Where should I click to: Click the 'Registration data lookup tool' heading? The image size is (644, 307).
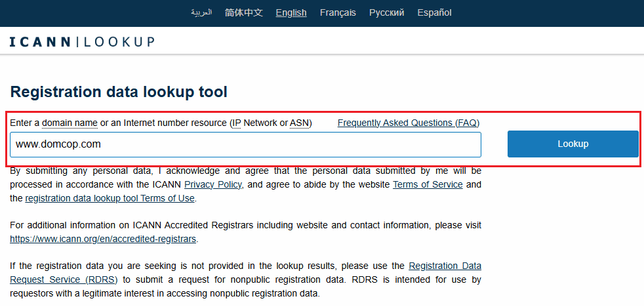click(x=119, y=92)
